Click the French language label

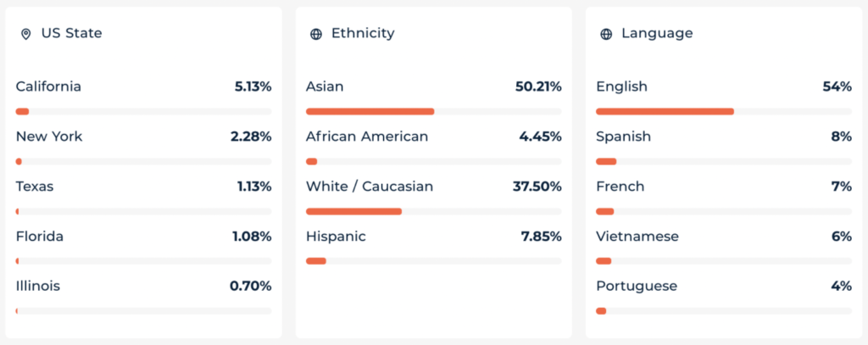[x=620, y=186]
